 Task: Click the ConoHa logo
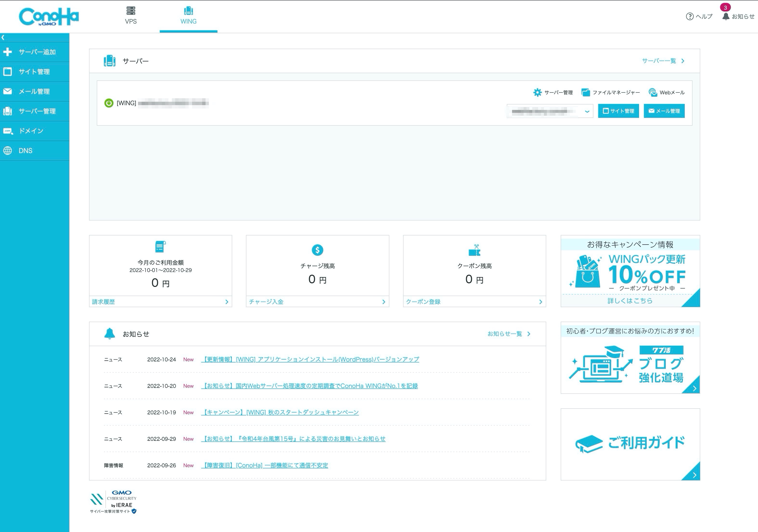coord(49,17)
